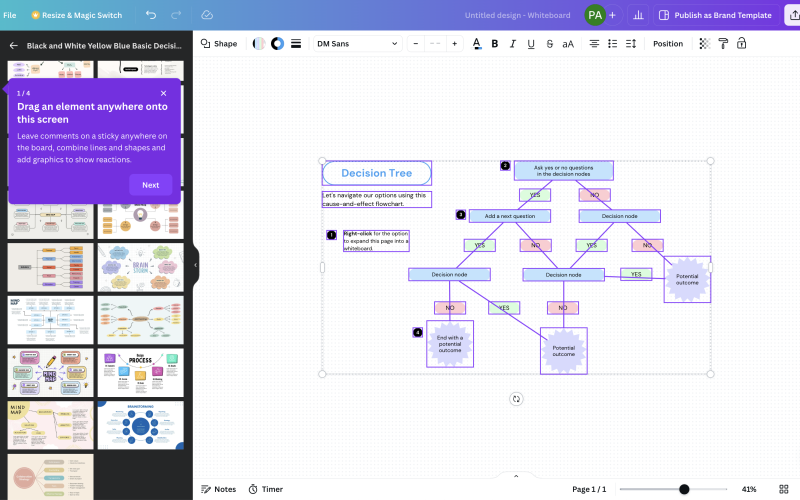
Task: Click Next in the tutorial tooltip
Action: pyautogui.click(x=150, y=185)
